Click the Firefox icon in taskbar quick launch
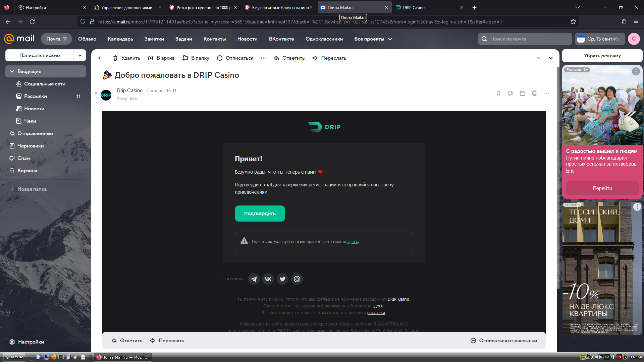Viewport: 644px width, 362px height. tap(54, 357)
